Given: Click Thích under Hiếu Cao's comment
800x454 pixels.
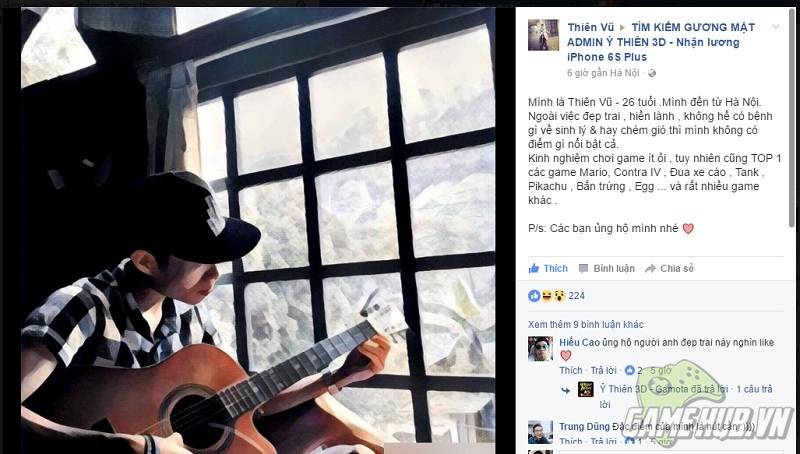Looking at the screenshot, I should [571, 371].
